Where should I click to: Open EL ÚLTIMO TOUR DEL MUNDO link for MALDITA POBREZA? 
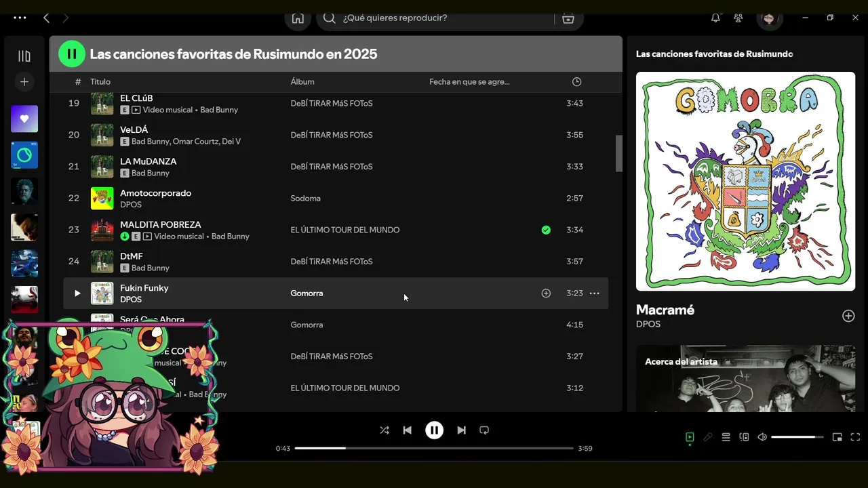tap(345, 230)
